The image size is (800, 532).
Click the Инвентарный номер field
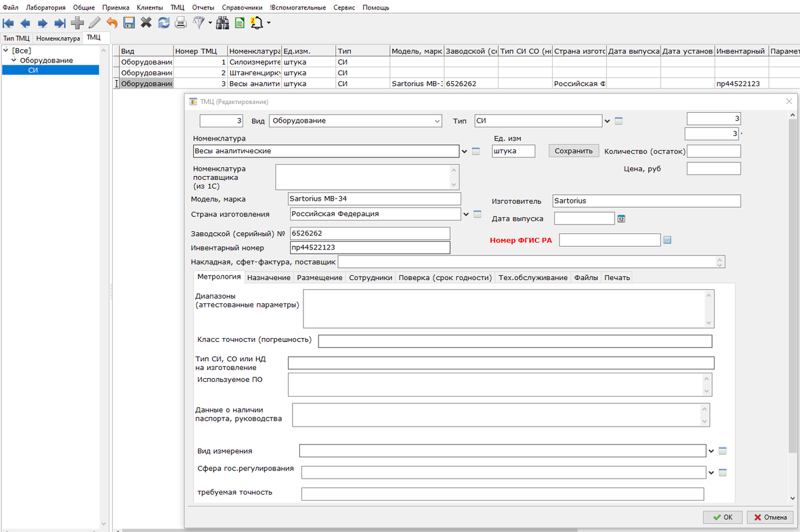369,247
